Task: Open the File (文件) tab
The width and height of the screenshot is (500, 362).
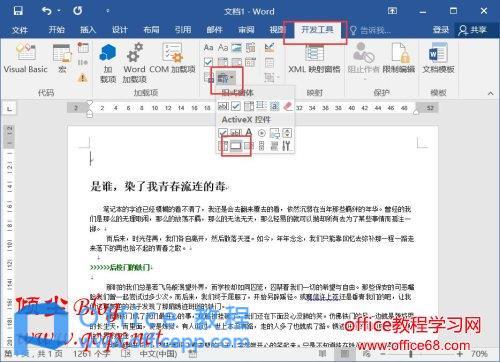Action: (20, 30)
